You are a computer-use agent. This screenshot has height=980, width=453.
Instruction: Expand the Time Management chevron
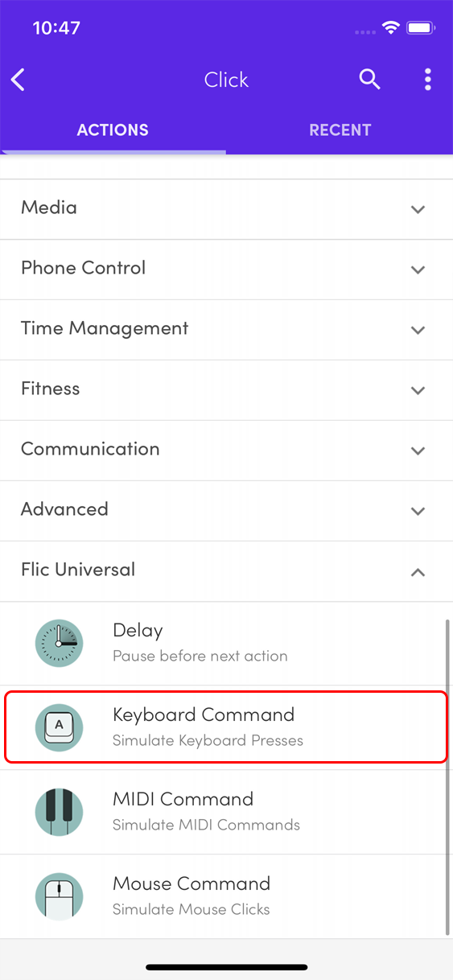coord(418,330)
